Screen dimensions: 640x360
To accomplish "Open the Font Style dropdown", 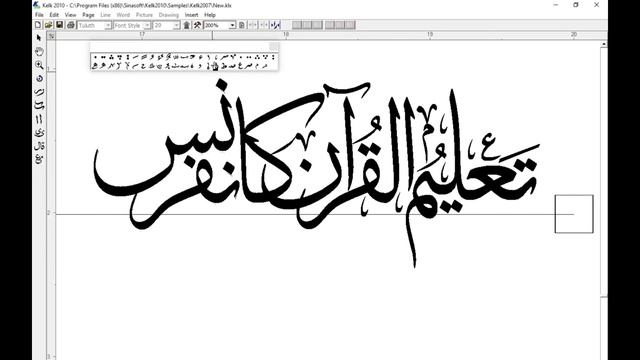I will click(x=147, y=25).
